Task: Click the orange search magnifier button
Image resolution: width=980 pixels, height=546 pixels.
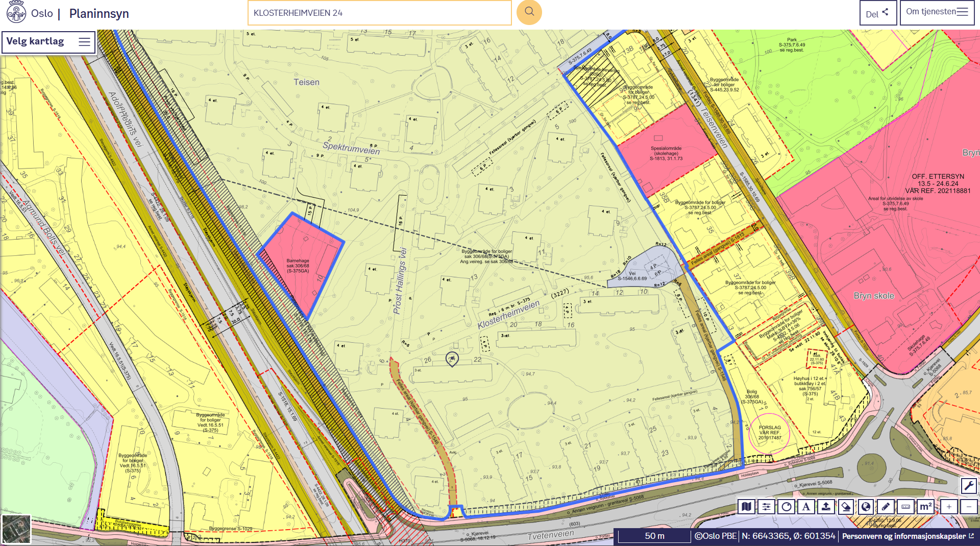Action: point(529,12)
